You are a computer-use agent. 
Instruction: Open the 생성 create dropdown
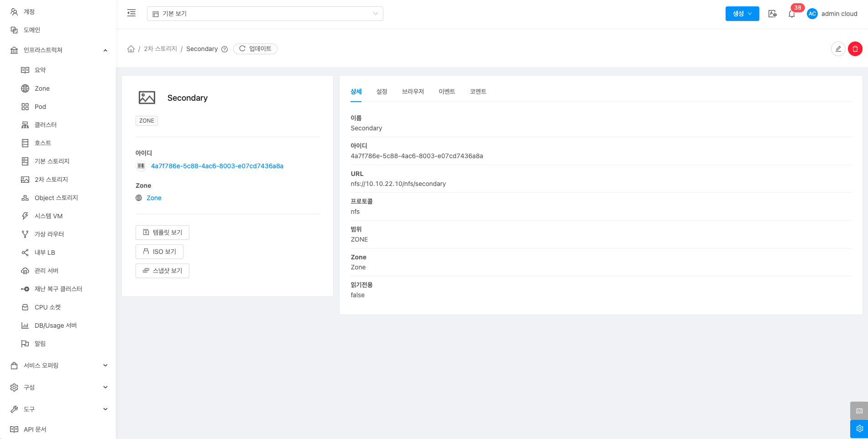[742, 14]
